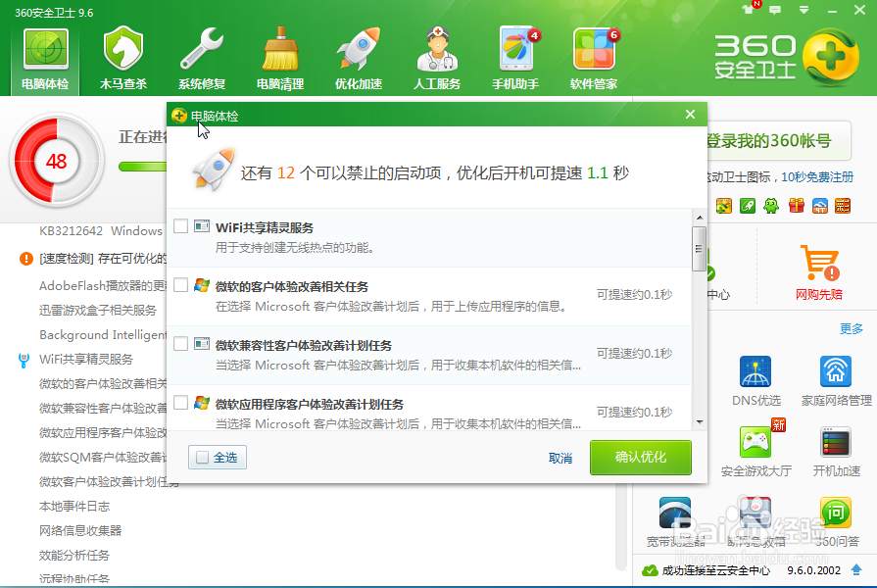
Task: Tick the 全选 checkbox
Action: click(202, 458)
